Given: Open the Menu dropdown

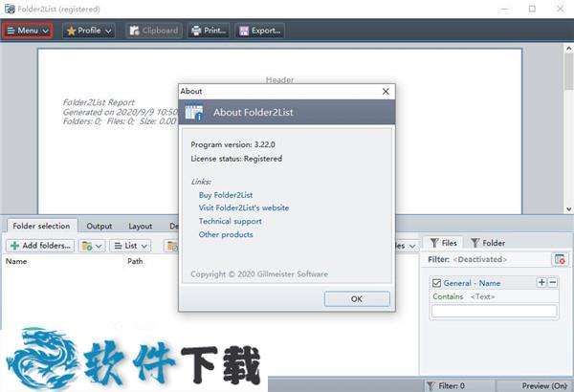Looking at the screenshot, I should click(28, 31).
